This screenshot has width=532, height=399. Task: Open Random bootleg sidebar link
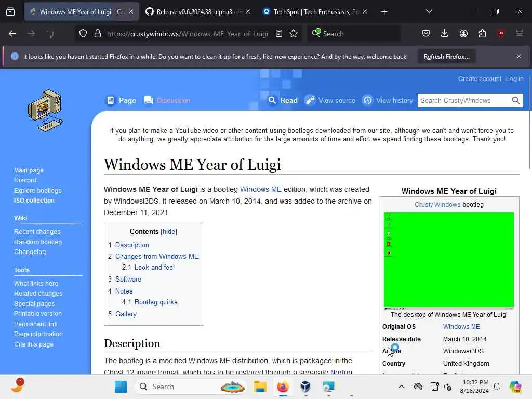pyautogui.click(x=38, y=242)
